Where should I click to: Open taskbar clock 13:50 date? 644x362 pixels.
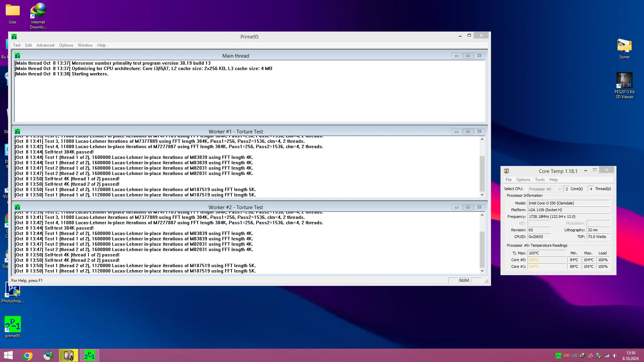coord(631,356)
